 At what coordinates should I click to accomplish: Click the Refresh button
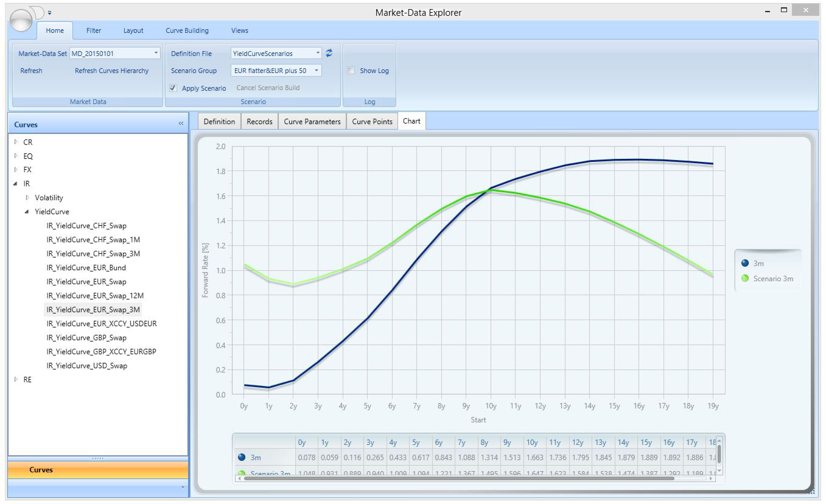point(32,71)
